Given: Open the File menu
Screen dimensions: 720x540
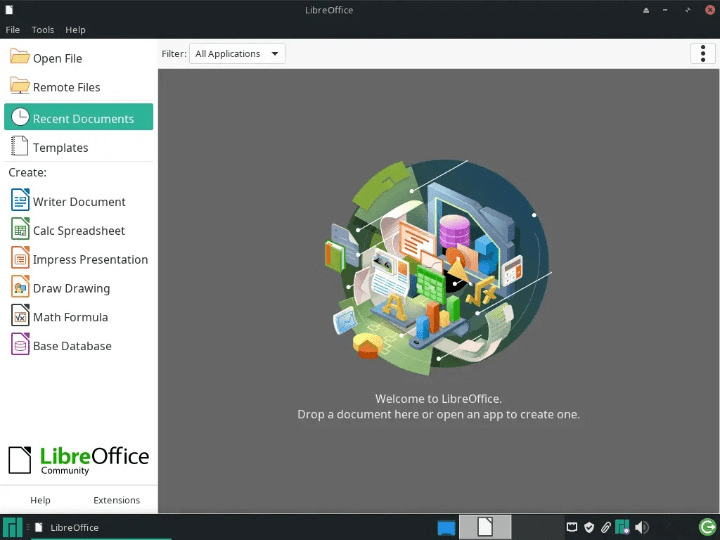Looking at the screenshot, I should 12,30.
